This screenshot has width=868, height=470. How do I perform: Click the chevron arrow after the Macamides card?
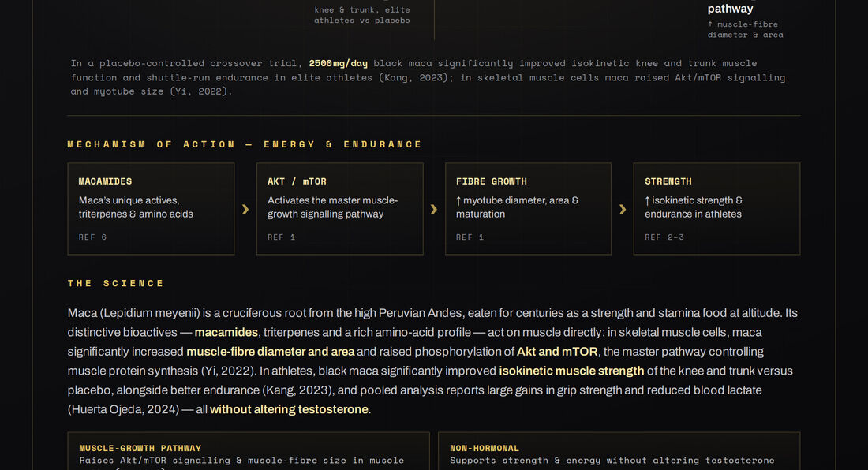[x=245, y=210]
